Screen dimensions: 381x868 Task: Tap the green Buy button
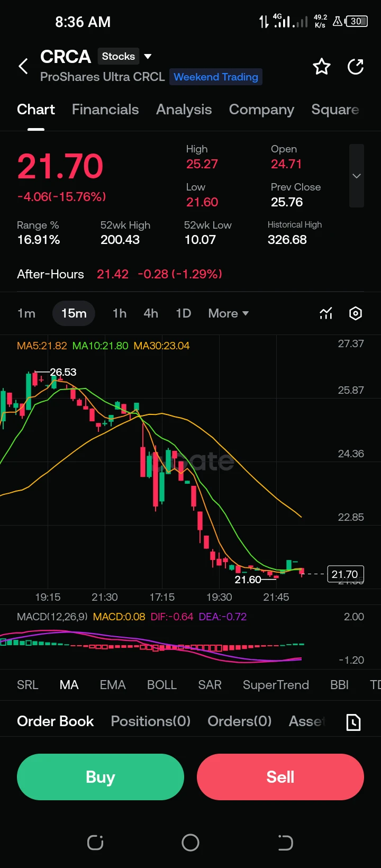click(x=101, y=777)
